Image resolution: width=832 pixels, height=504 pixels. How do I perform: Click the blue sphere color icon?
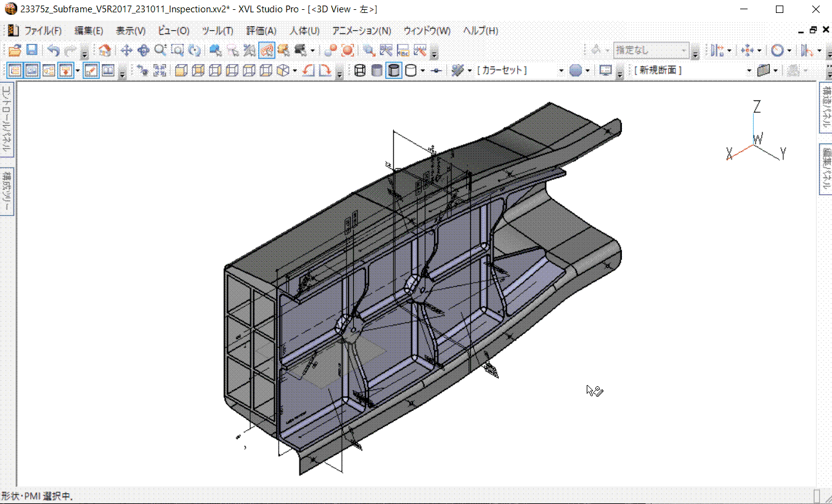[x=576, y=71]
